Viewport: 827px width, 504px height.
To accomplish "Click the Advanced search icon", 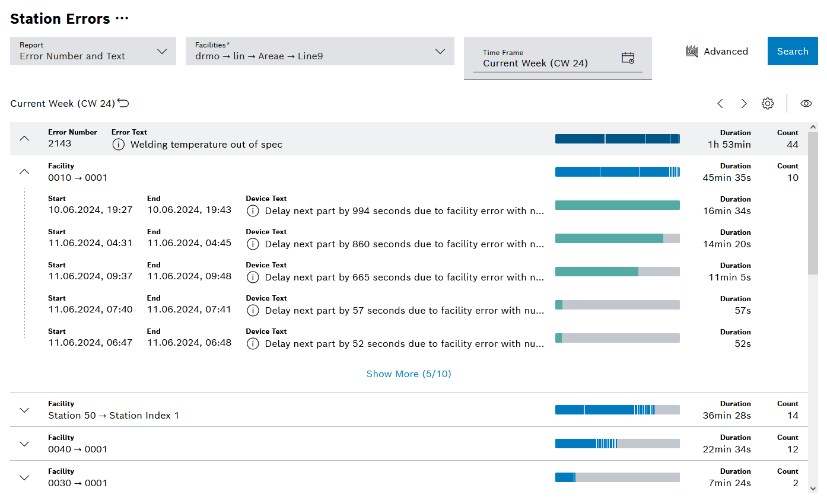I will [x=692, y=52].
